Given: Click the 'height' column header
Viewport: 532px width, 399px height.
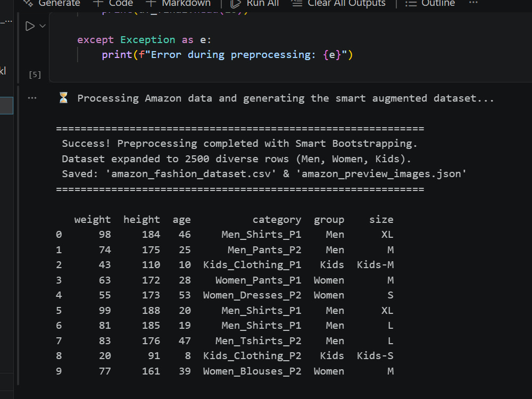Looking at the screenshot, I should click(x=142, y=220).
